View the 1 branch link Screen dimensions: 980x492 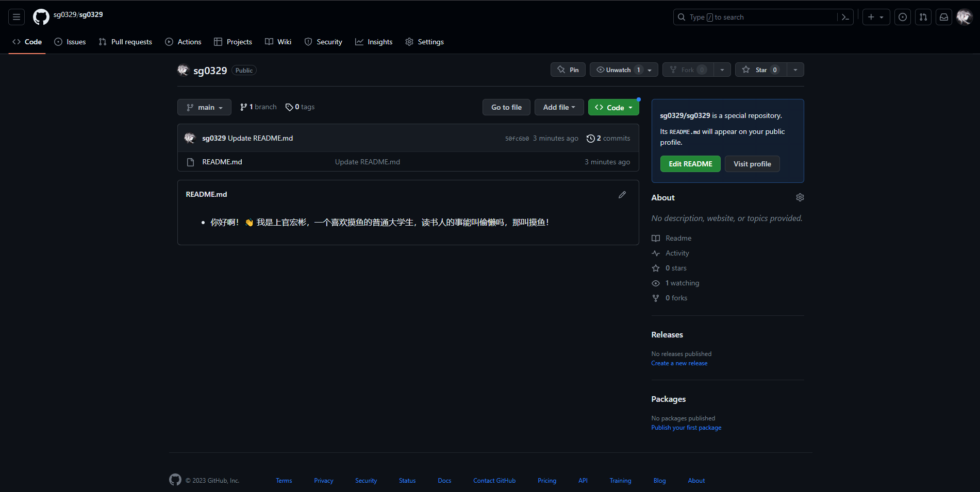coord(258,107)
